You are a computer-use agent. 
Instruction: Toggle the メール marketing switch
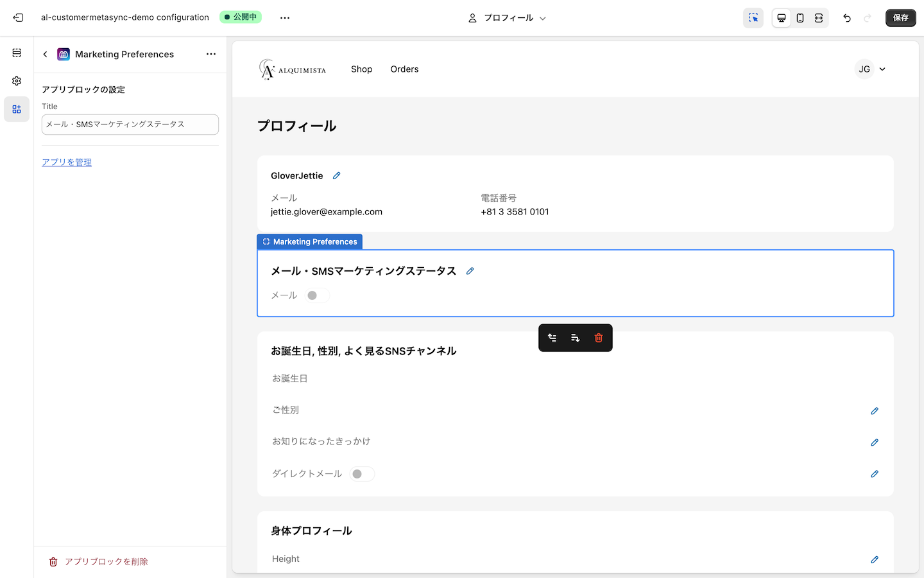318,295
